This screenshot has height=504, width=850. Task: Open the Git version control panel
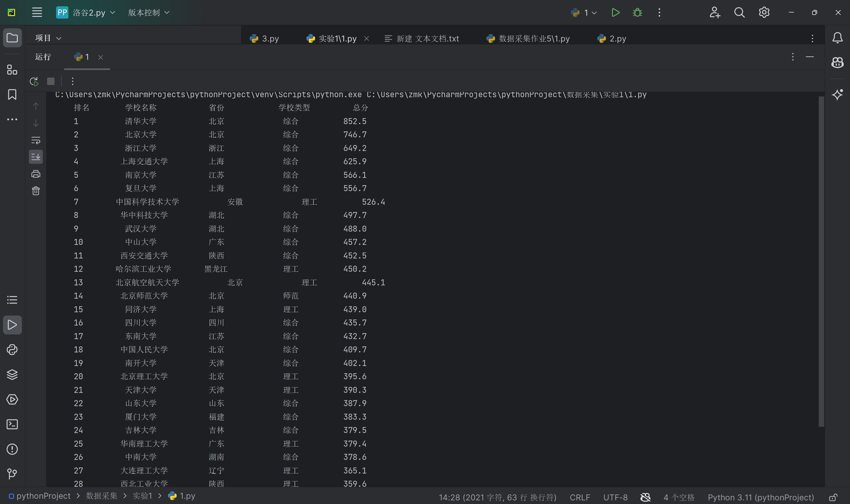12,474
